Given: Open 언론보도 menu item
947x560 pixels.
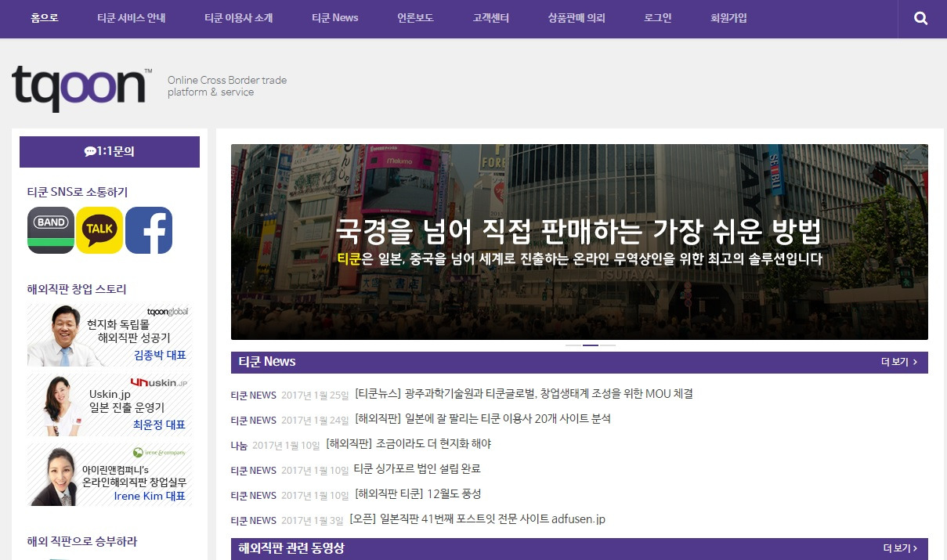Looking at the screenshot, I should coord(415,18).
